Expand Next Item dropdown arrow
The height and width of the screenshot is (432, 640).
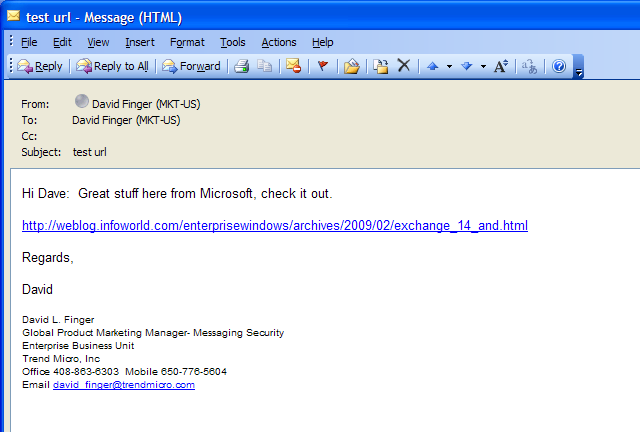coord(483,66)
